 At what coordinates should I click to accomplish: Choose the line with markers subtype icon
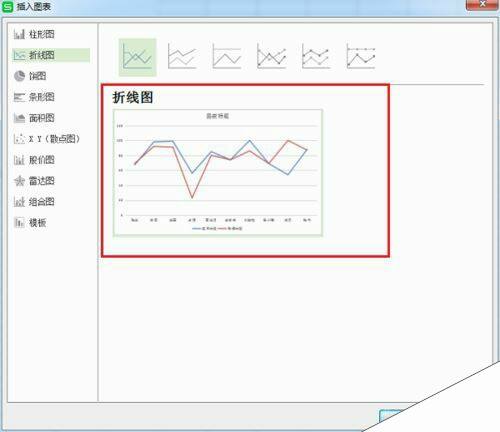tap(271, 57)
